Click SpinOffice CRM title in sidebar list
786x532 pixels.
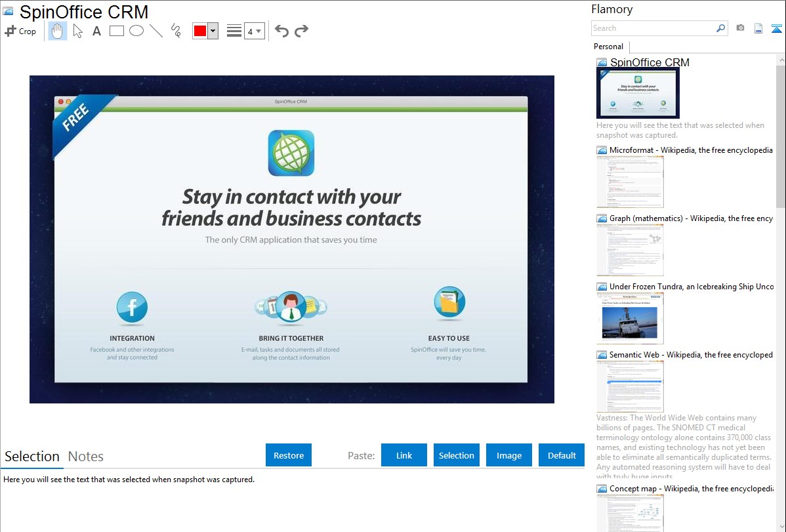pos(649,62)
